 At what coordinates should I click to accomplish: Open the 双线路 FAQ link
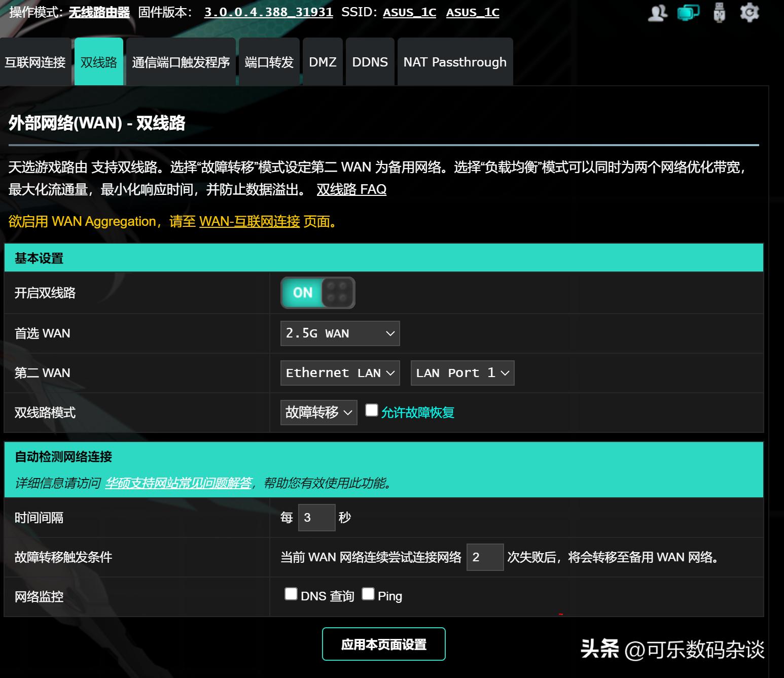click(352, 189)
